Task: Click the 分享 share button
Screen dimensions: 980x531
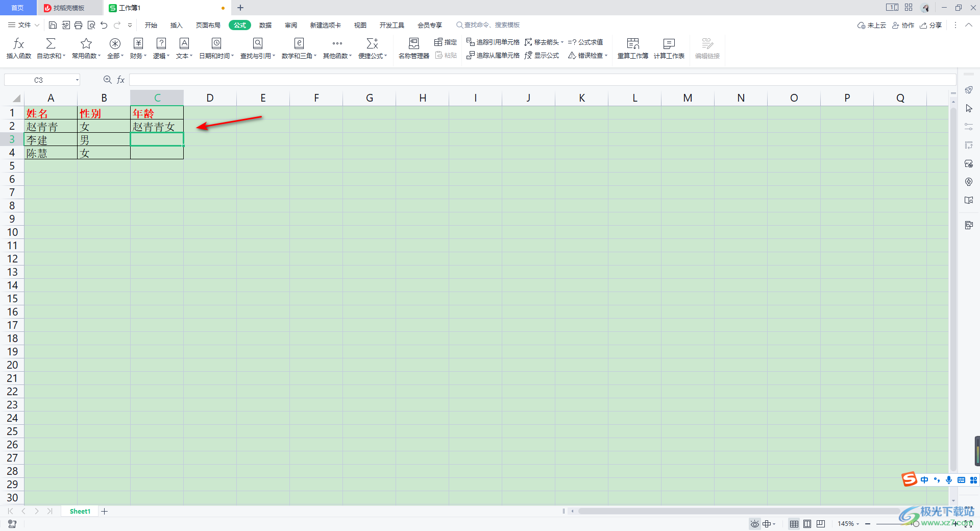Action: (930, 25)
